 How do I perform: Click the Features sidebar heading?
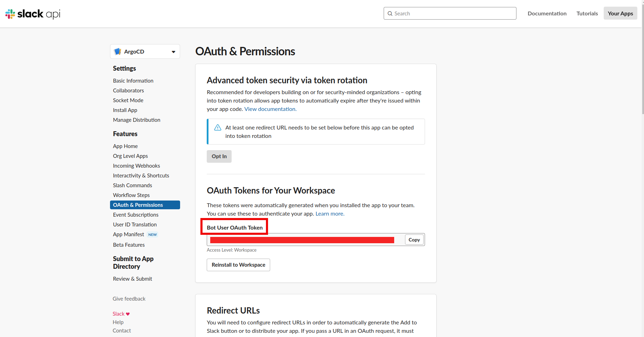click(x=125, y=134)
